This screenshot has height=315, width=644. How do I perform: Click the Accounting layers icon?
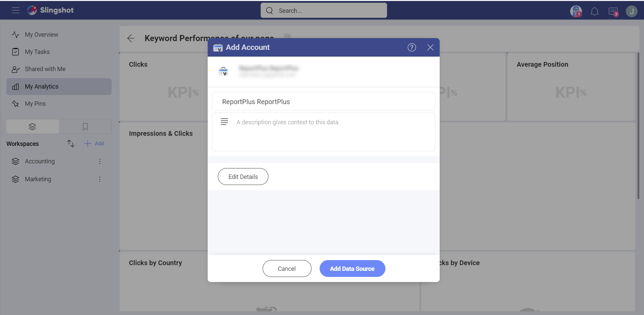point(16,161)
